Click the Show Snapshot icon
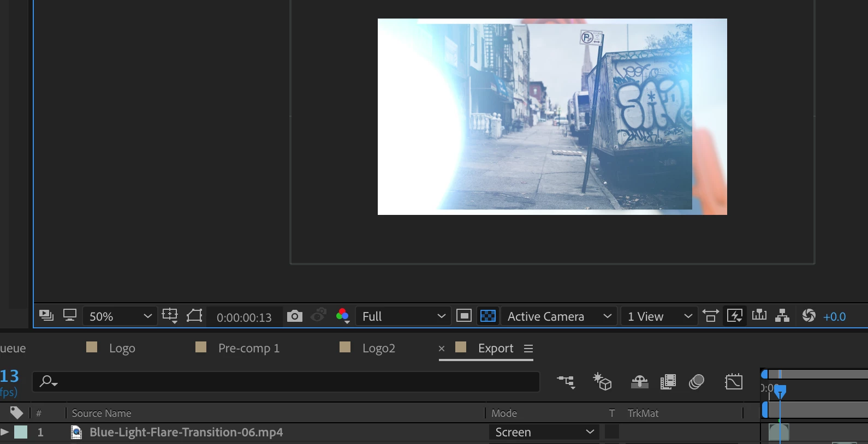The image size is (868, 444). tap(318, 315)
